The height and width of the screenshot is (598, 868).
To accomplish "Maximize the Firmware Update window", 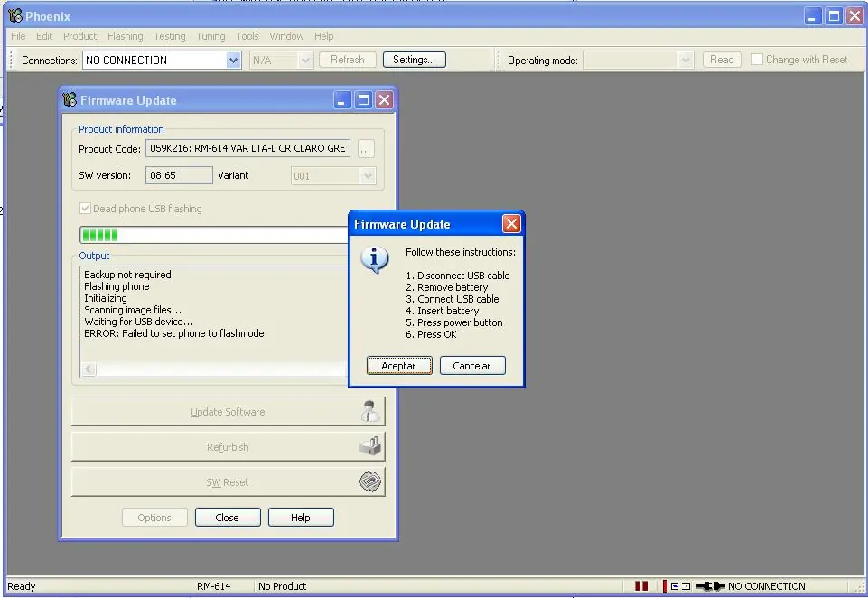I will tap(363, 99).
